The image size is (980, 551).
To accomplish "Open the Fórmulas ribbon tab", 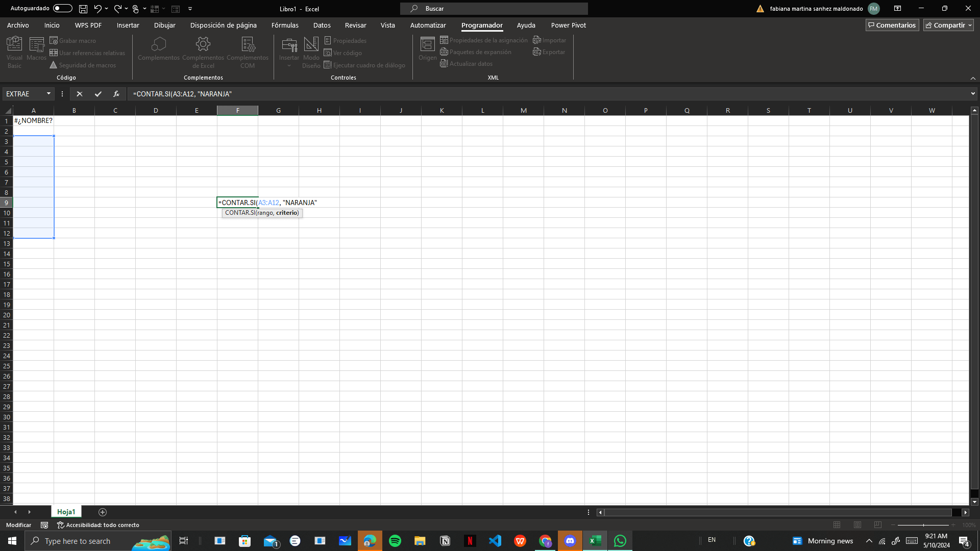I will pyautogui.click(x=285, y=25).
